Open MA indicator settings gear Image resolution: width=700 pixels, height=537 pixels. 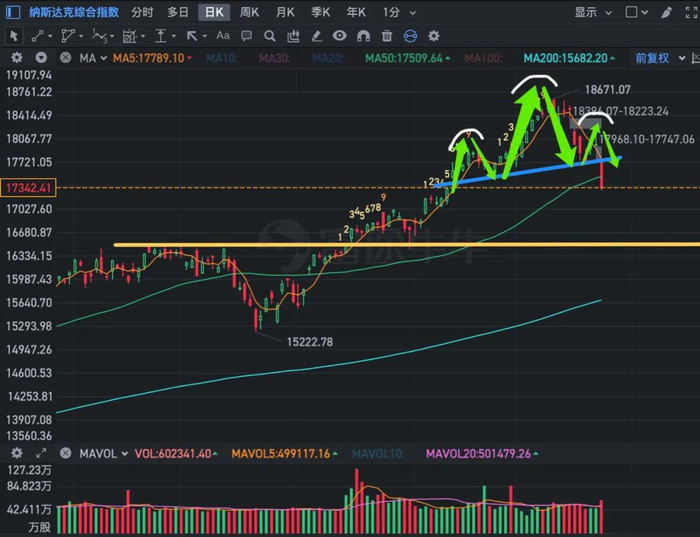tap(17, 58)
